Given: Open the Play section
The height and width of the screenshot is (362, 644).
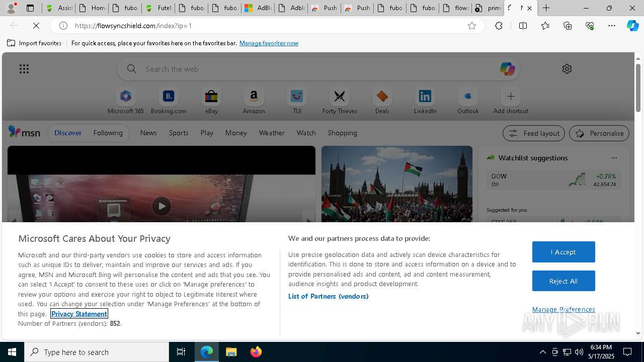Looking at the screenshot, I should point(207,133).
